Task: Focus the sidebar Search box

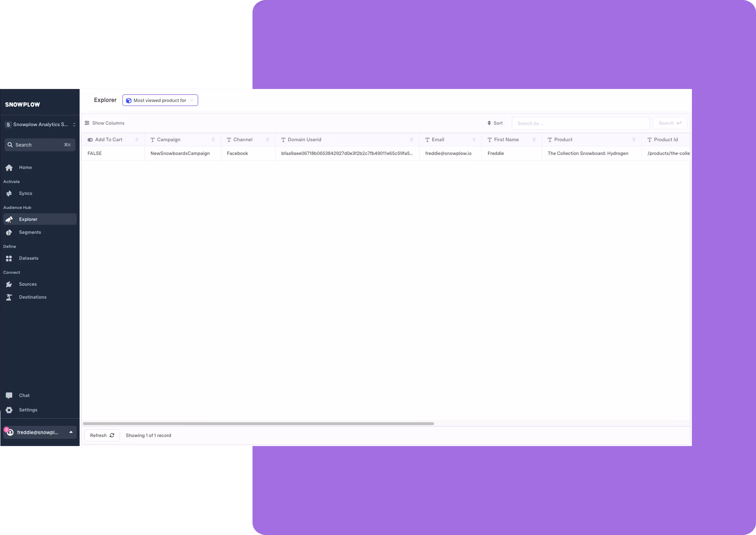Action: click(x=40, y=145)
